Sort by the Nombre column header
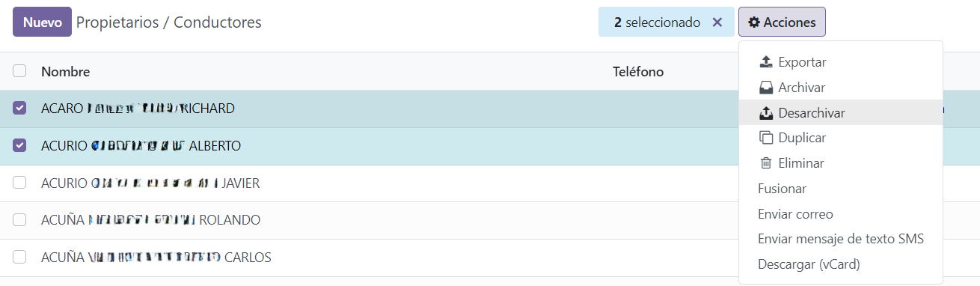Screen dimensions: 980x286 point(66,72)
